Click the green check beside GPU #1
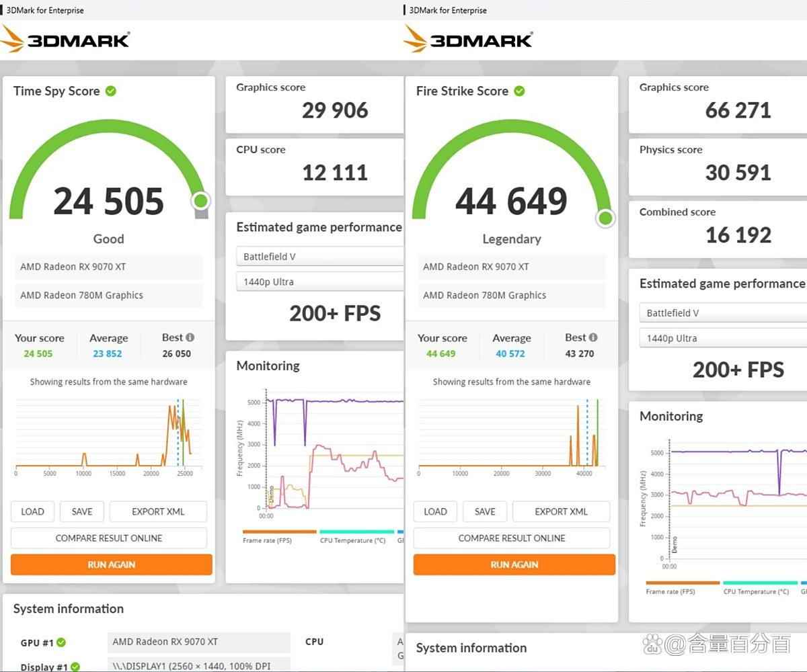This screenshot has width=807, height=672. tap(61, 642)
